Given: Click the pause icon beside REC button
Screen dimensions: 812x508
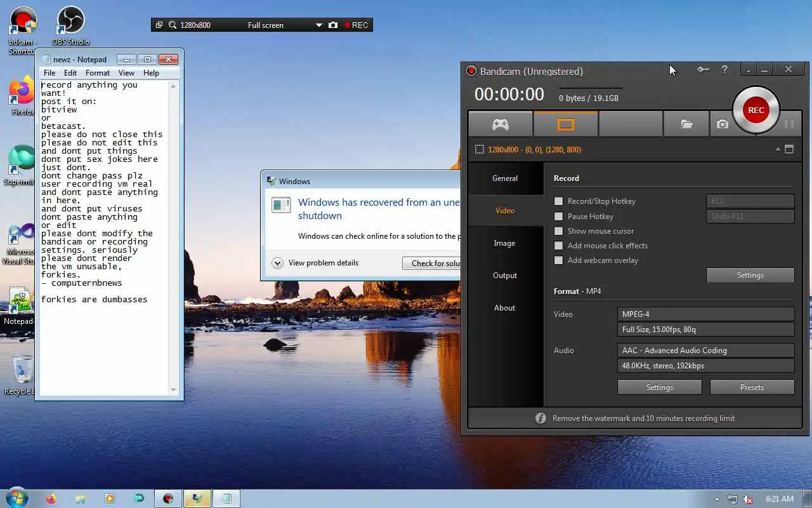Looking at the screenshot, I should click(789, 124).
